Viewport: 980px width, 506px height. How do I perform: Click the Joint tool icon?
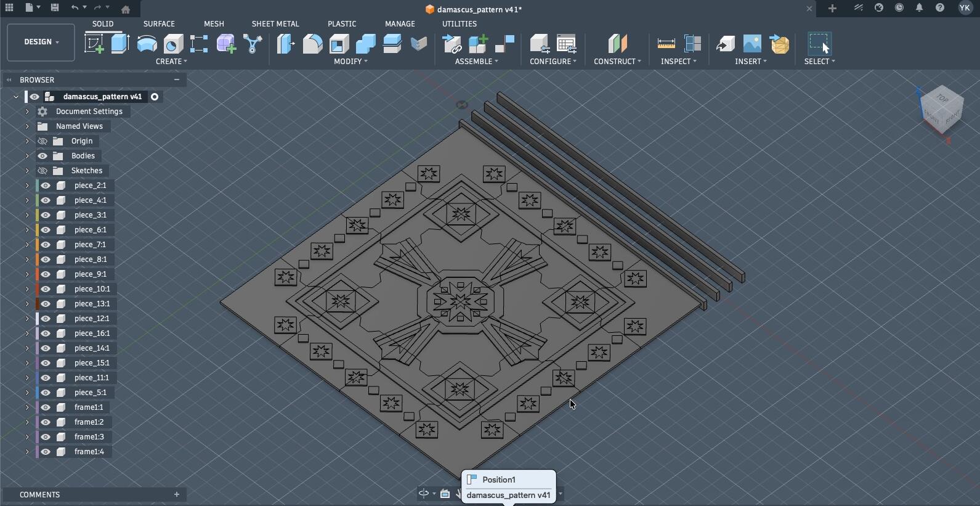[x=504, y=44]
